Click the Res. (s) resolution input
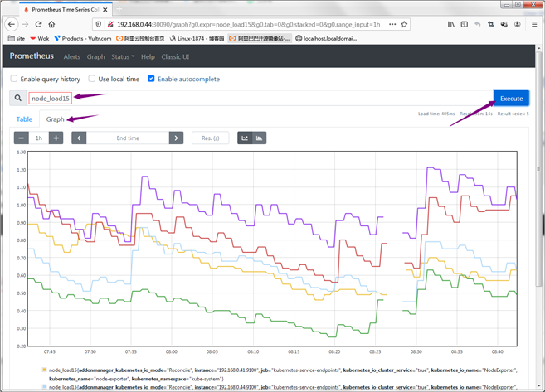Image resolution: width=545 pixels, height=392 pixels. pyautogui.click(x=210, y=138)
